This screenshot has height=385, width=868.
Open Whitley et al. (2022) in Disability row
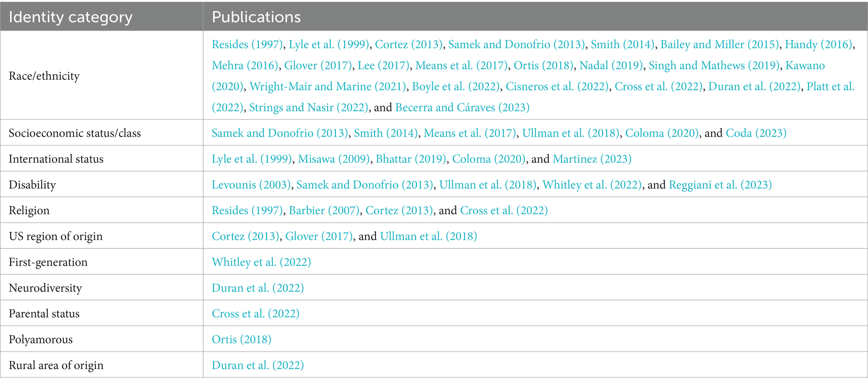coord(592,185)
